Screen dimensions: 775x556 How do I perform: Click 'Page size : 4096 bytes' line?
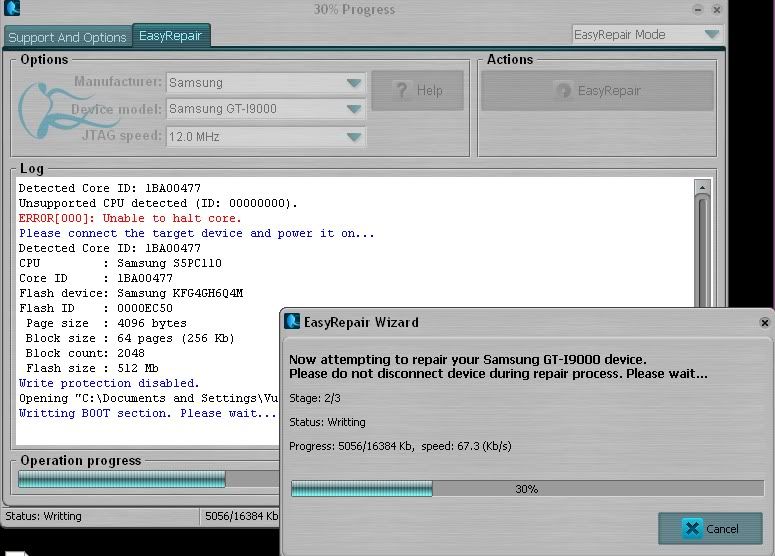[106, 323]
